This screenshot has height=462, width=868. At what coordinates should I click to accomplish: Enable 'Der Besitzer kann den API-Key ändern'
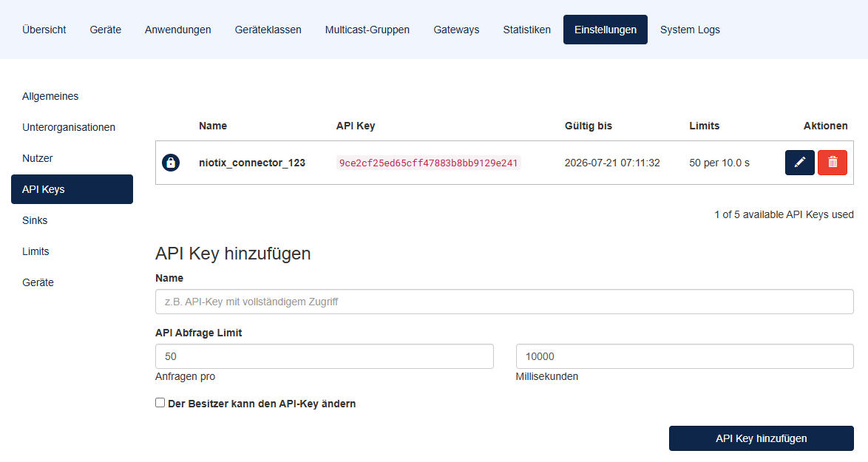pyautogui.click(x=160, y=402)
